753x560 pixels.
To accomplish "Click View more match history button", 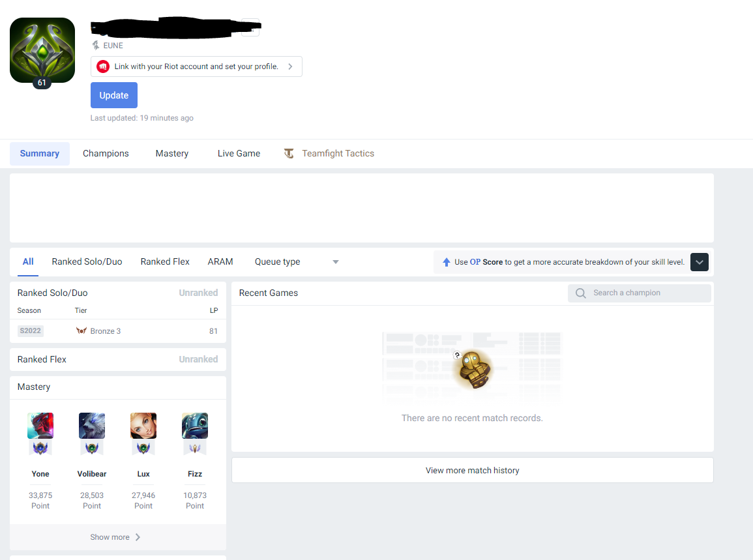I will 473,470.
